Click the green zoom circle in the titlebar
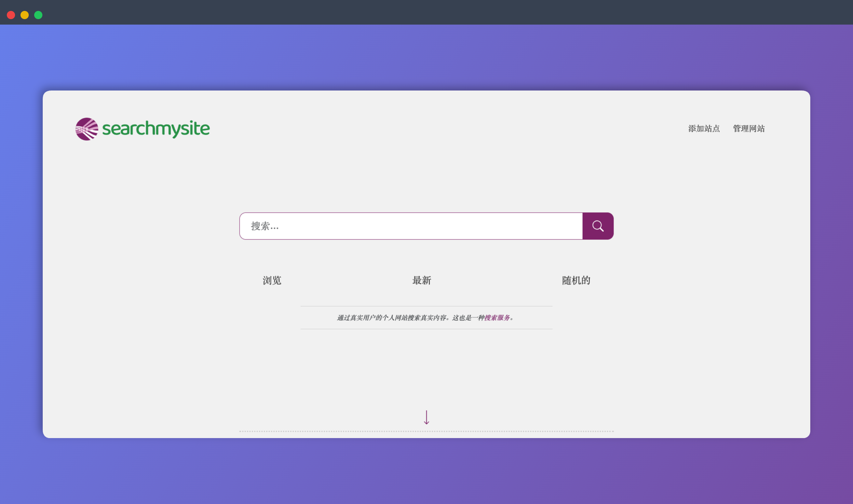The width and height of the screenshot is (853, 504). point(38,15)
